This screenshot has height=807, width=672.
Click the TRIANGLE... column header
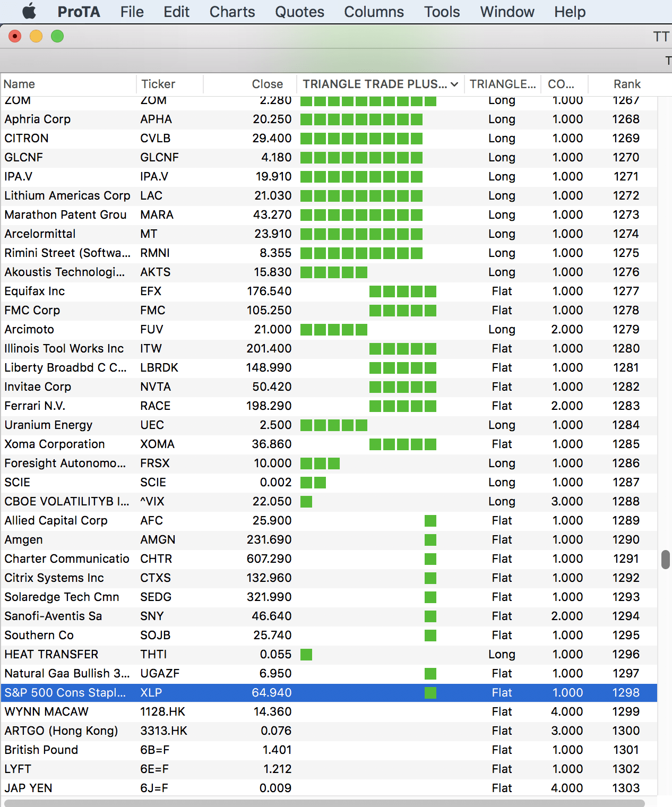click(503, 84)
